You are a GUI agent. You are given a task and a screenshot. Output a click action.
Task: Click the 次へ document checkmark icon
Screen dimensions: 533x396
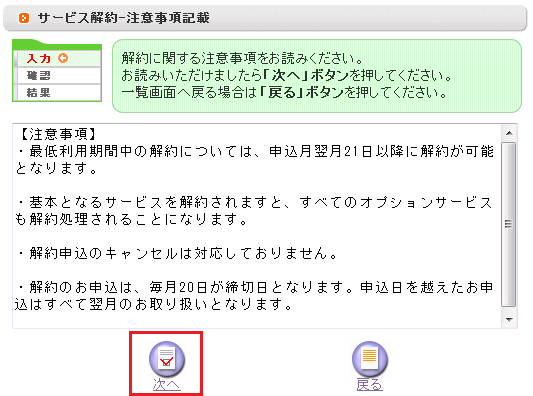click(167, 359)
